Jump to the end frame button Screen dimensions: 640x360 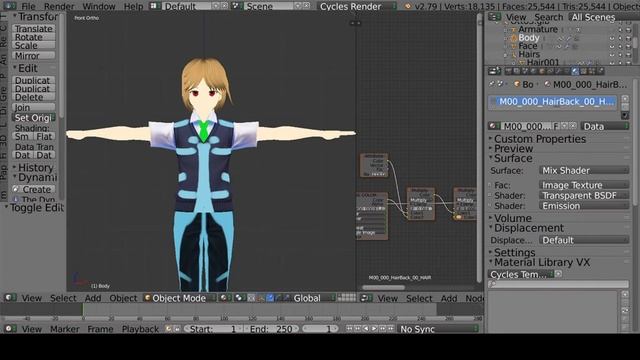tap(390, 328)
